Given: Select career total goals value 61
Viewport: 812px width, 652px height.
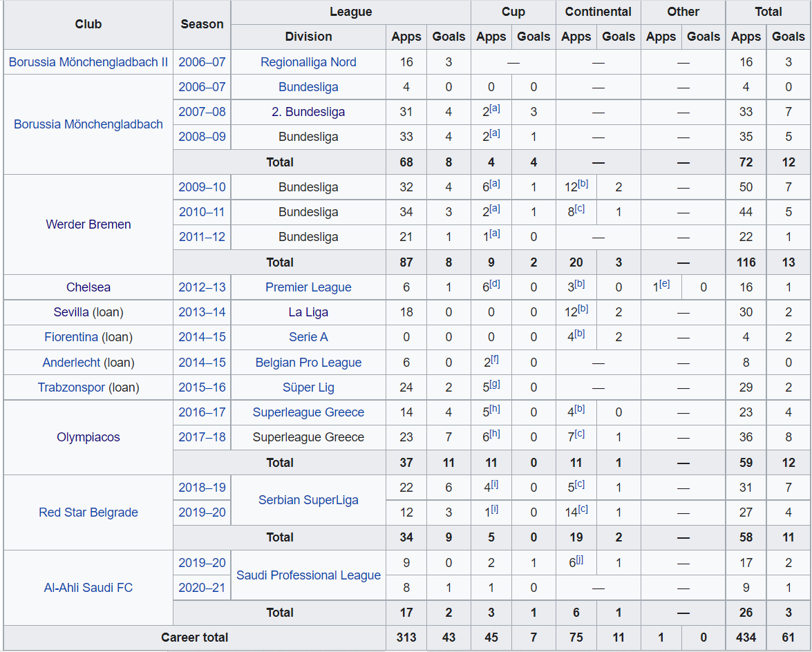Looking at the screenshot, I should [x=789, y=637].
